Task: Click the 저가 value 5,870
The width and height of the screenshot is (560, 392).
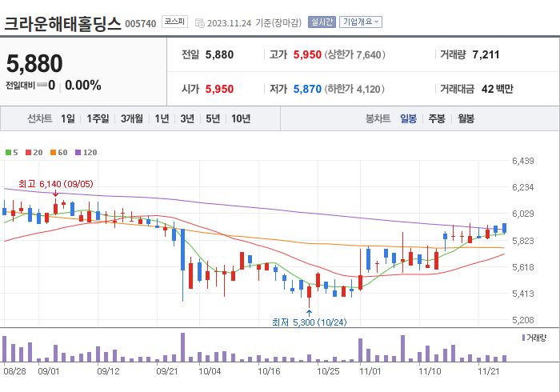Action: point(307,89)
